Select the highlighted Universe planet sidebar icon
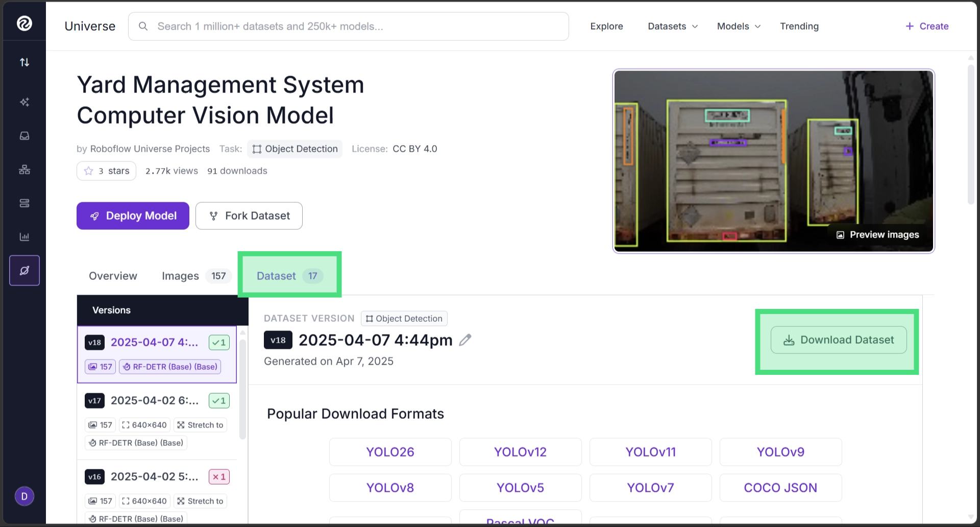 pos(24,271)
